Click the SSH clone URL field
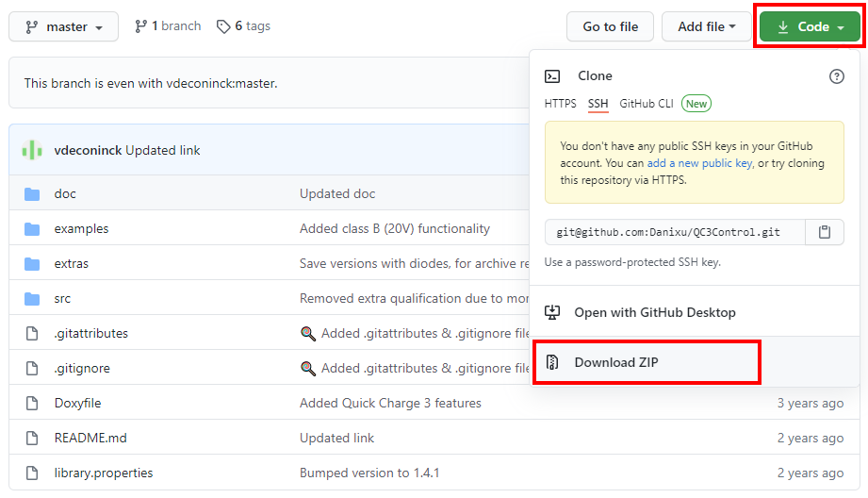Image resolution: width=868 pixels, height=498 pixels. coord(675,232)
